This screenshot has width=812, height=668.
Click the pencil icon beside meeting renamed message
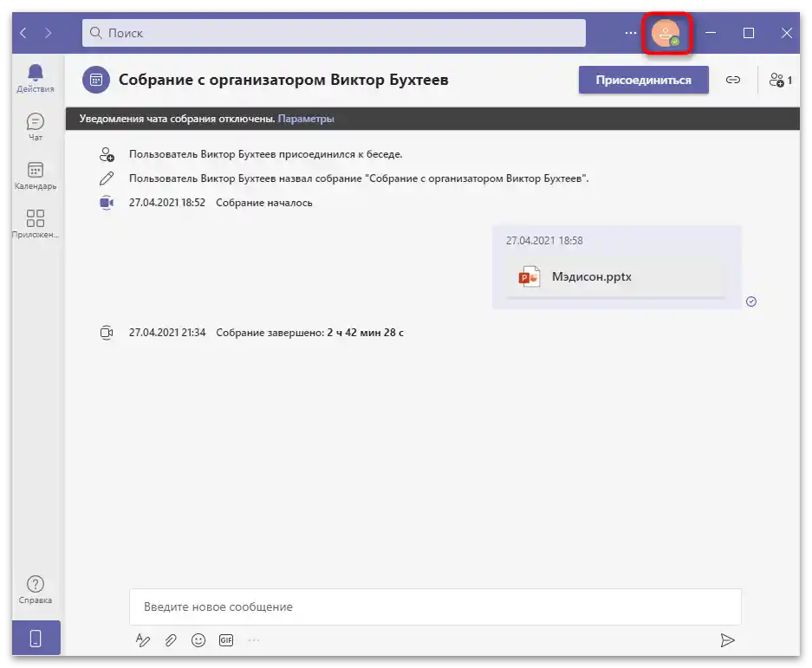(x=107, y=178)
